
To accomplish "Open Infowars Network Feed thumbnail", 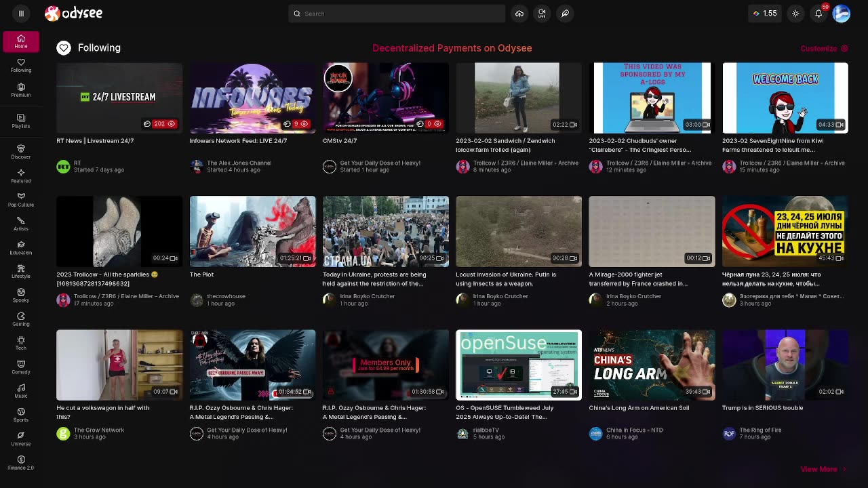I will click(x=252, y=98).
